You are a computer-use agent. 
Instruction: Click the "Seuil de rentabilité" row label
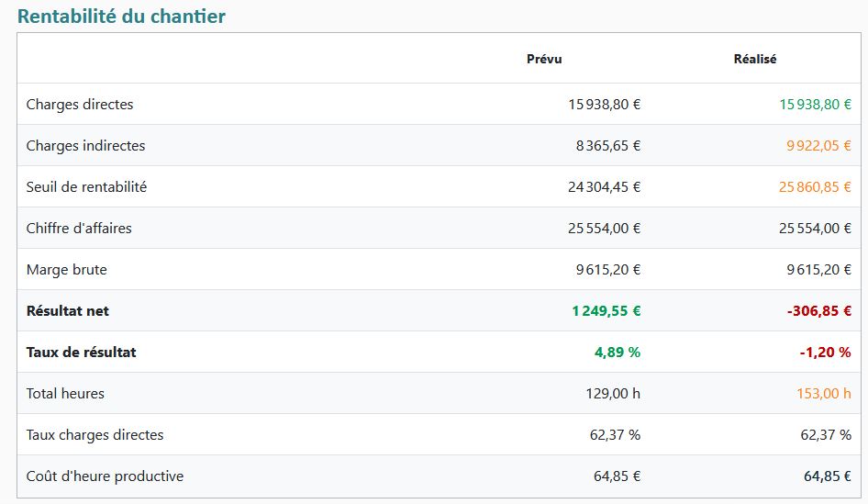(x=86, y=187)
